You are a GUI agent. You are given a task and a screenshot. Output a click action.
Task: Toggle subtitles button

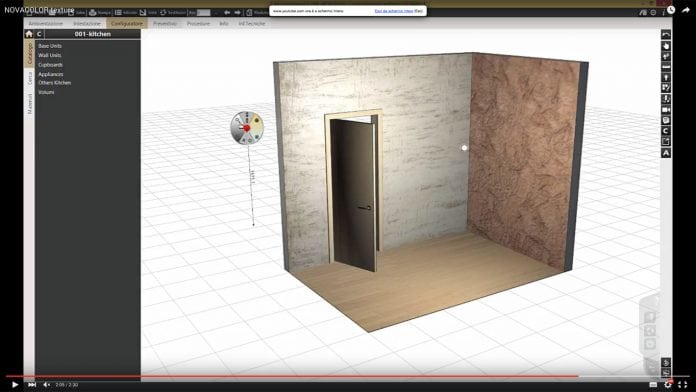click(653, 384)
